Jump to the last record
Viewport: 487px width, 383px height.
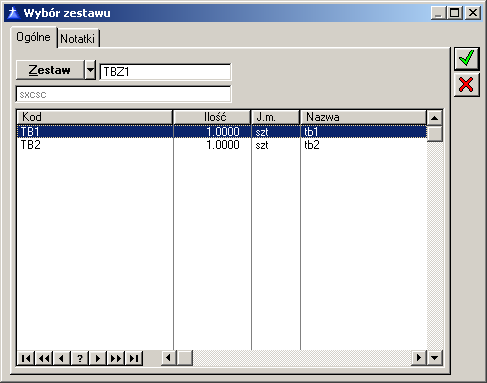[134, 358]
